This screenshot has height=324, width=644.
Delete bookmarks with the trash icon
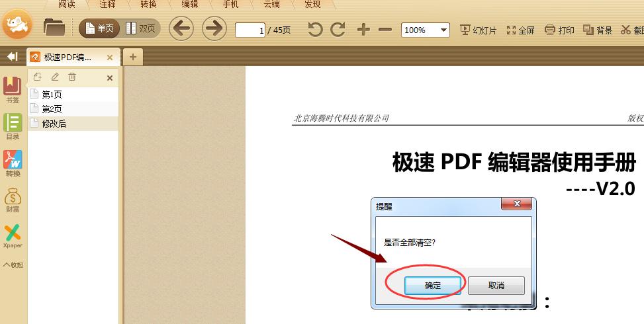[72, 77]
